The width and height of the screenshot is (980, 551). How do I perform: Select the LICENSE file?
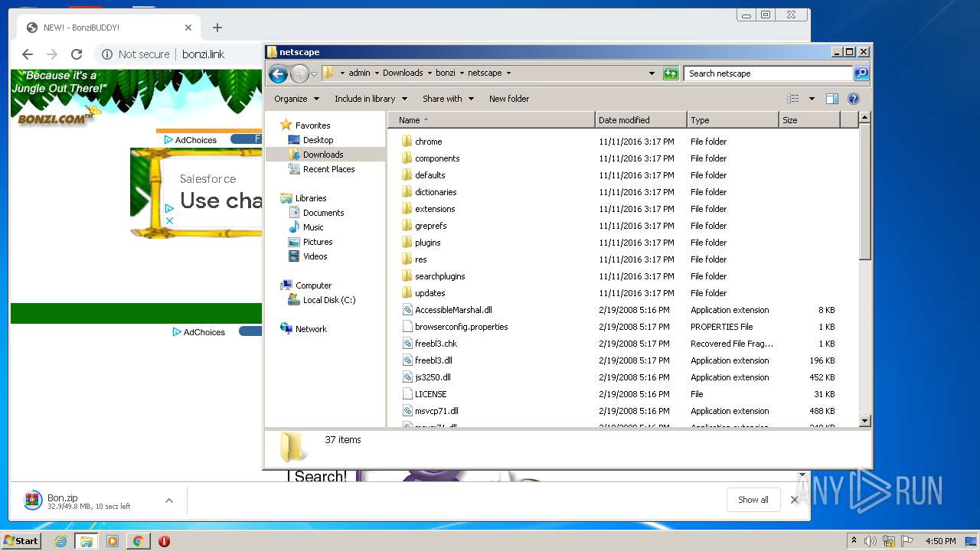click(x=430, y=394)
